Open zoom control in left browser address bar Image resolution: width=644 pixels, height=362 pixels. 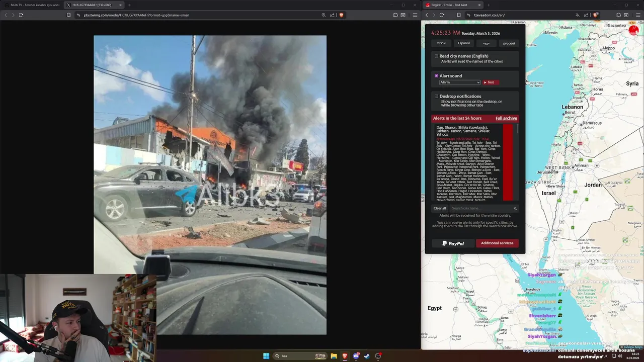[324, 15]
